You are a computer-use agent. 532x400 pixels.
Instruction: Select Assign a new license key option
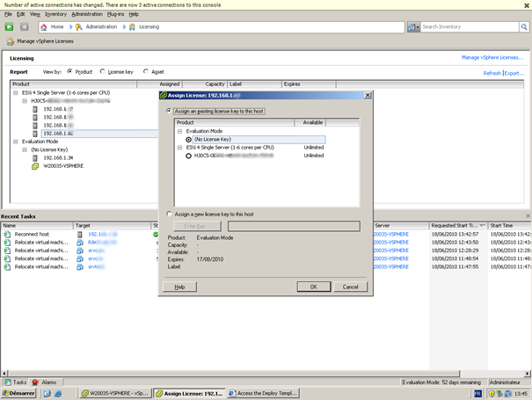169,215
